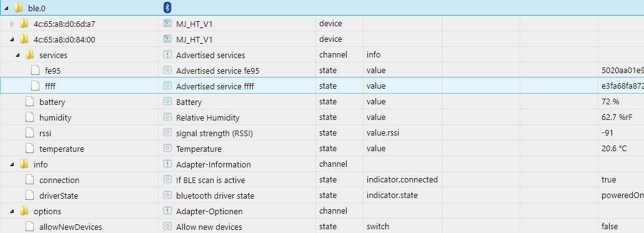Click the allowNewDevices value false

pos(609,227)
